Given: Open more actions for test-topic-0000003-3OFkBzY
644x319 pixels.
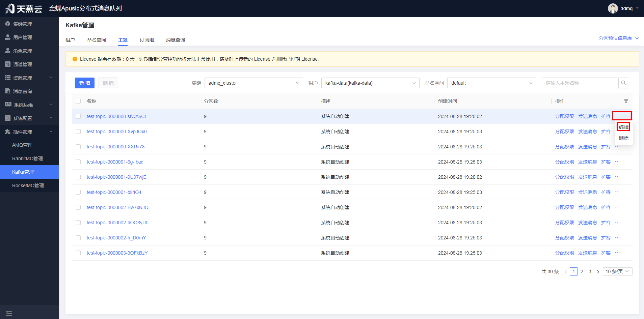Looking at the screenshot, I should pos(617,253).
